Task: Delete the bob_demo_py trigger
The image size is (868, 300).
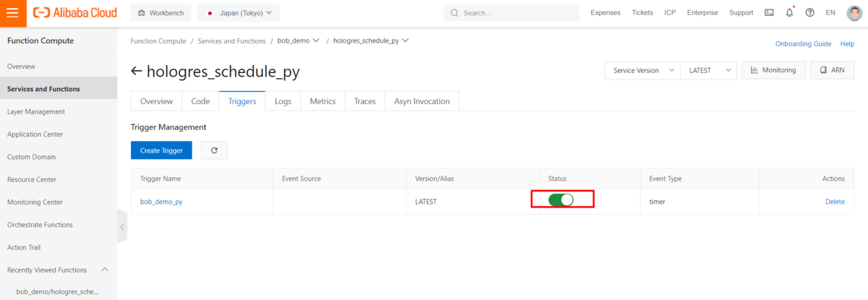Action: coord(835,202)
